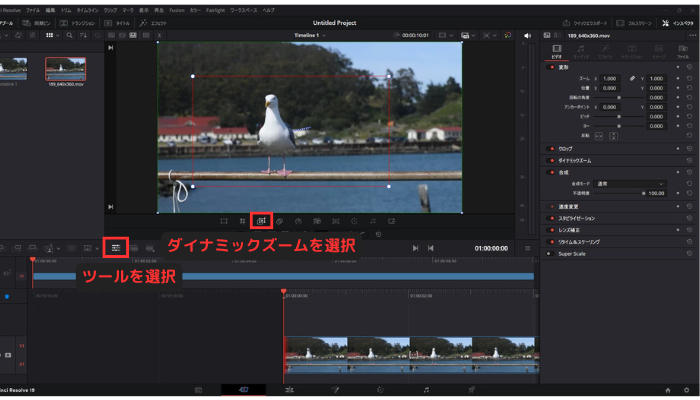Switch to the ファイル inspector tab

coord(683,52)
